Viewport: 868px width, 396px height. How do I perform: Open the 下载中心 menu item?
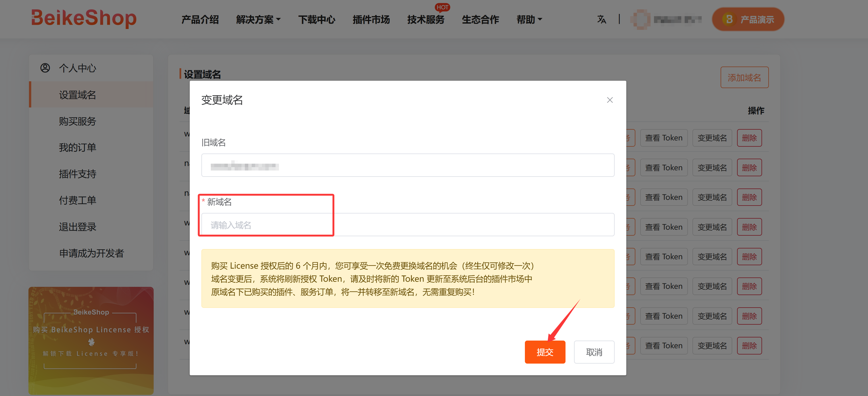coord(316,20)
